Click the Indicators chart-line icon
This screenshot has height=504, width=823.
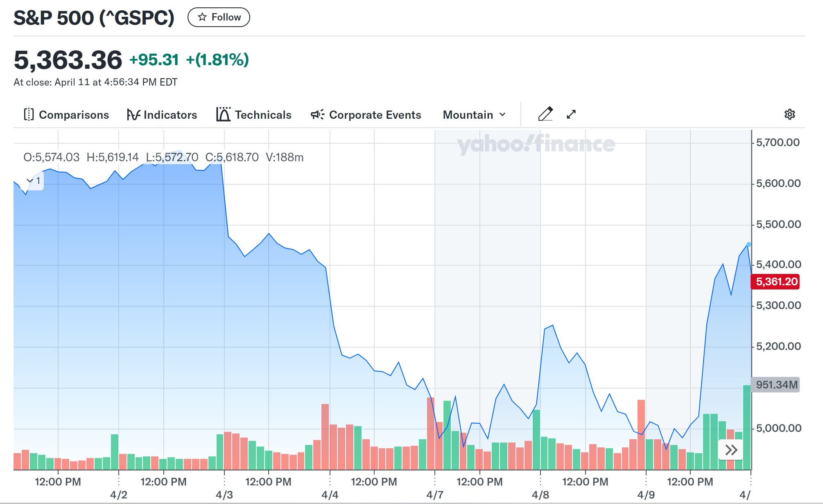(x=133, y=115)
